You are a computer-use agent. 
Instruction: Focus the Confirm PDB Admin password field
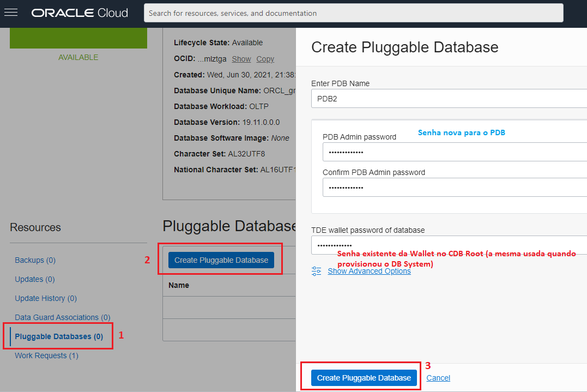[x=454, y=188]
